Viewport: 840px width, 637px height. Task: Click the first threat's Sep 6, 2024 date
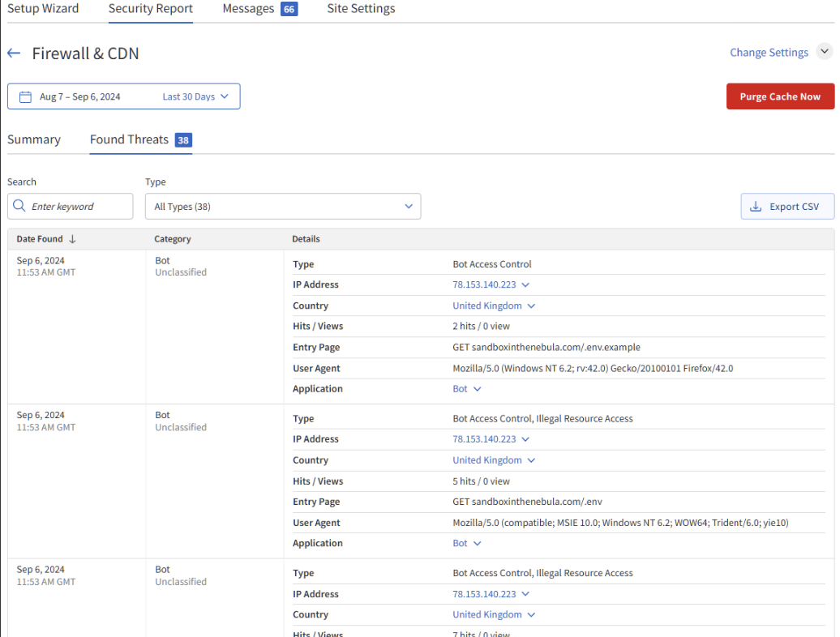[41, 261]
